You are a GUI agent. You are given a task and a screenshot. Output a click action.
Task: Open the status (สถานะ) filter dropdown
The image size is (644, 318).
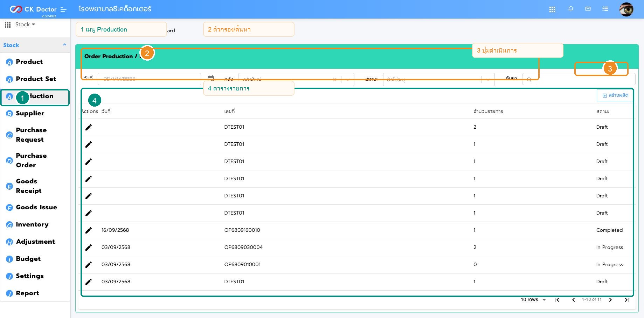pyautogui.click(x=439, y=79)
